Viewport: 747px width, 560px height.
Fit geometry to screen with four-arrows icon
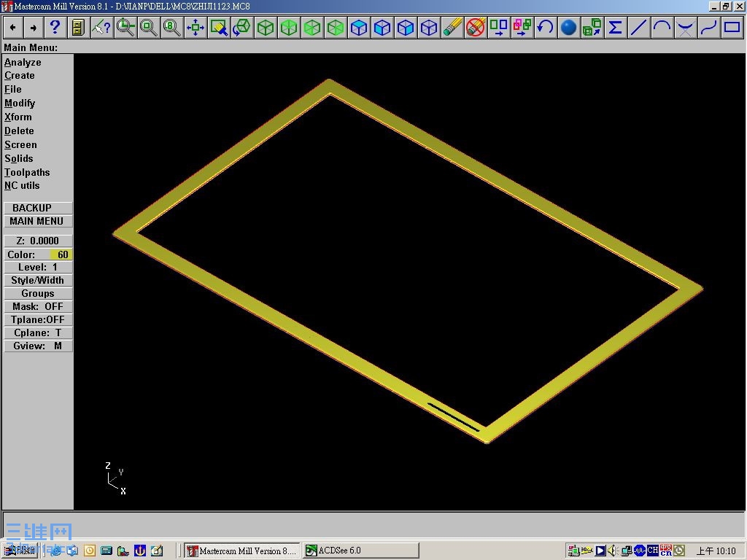pos(196,28)
